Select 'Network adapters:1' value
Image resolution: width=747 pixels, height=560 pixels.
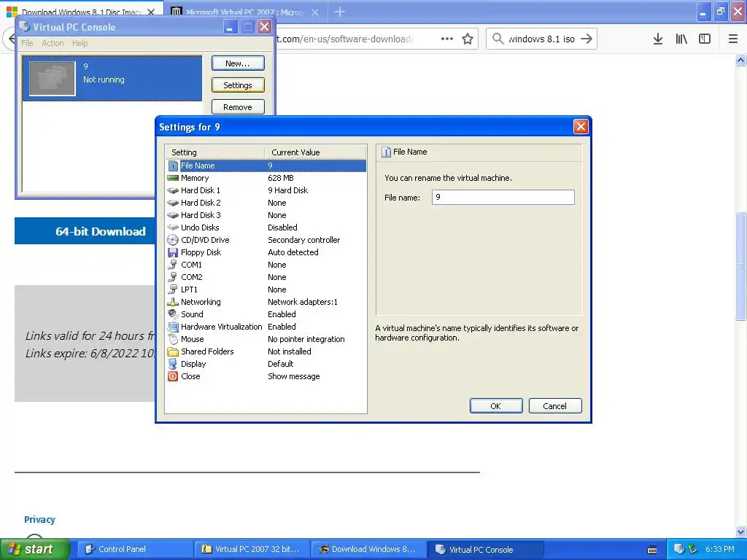click(x=303, y=302)
